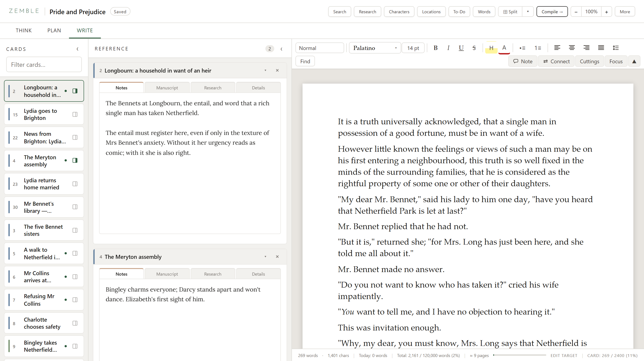644x361 pixels.
Task: Toggle strikethrough formatting
Action: point(474,48)
